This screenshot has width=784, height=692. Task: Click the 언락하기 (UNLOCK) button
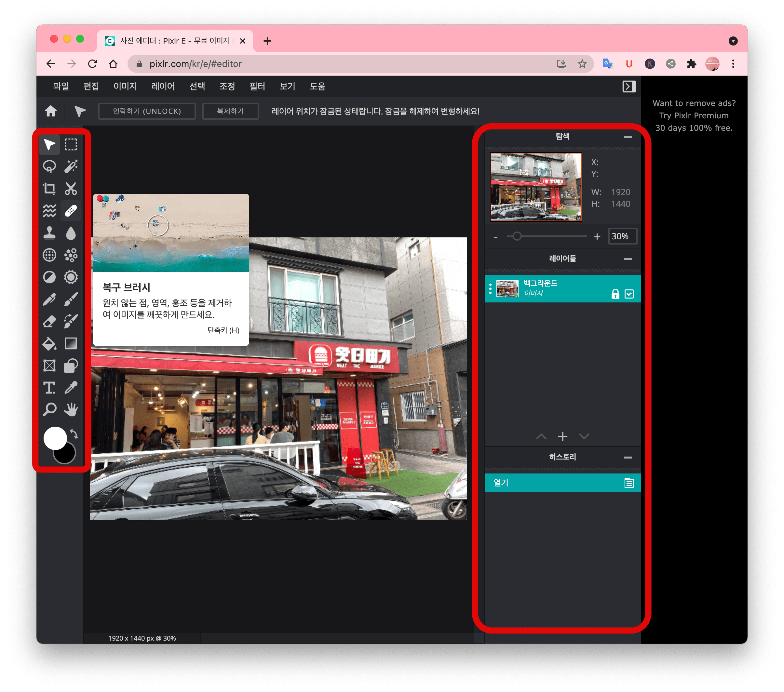coord(147,111)
